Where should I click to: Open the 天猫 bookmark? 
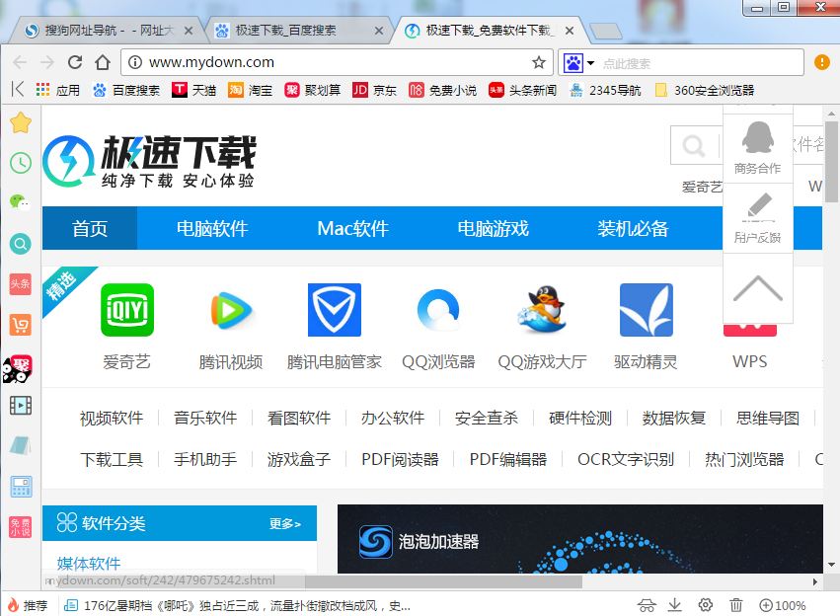[x=193, y=90]
